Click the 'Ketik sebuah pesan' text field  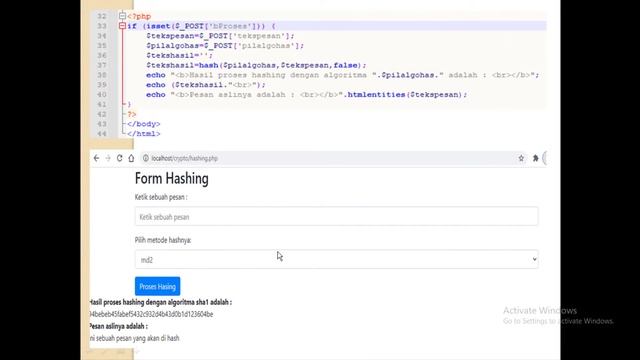tap(336, 216)
